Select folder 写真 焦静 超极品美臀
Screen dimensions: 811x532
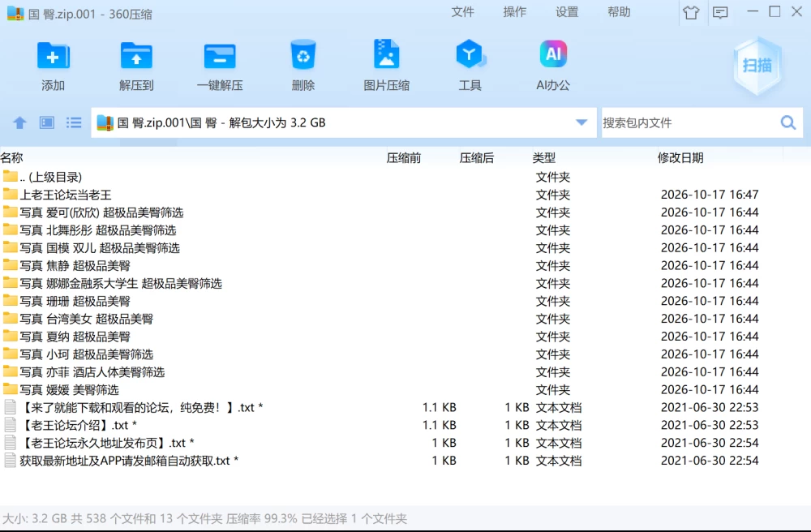pyautogui.click(x=405, y=266)
